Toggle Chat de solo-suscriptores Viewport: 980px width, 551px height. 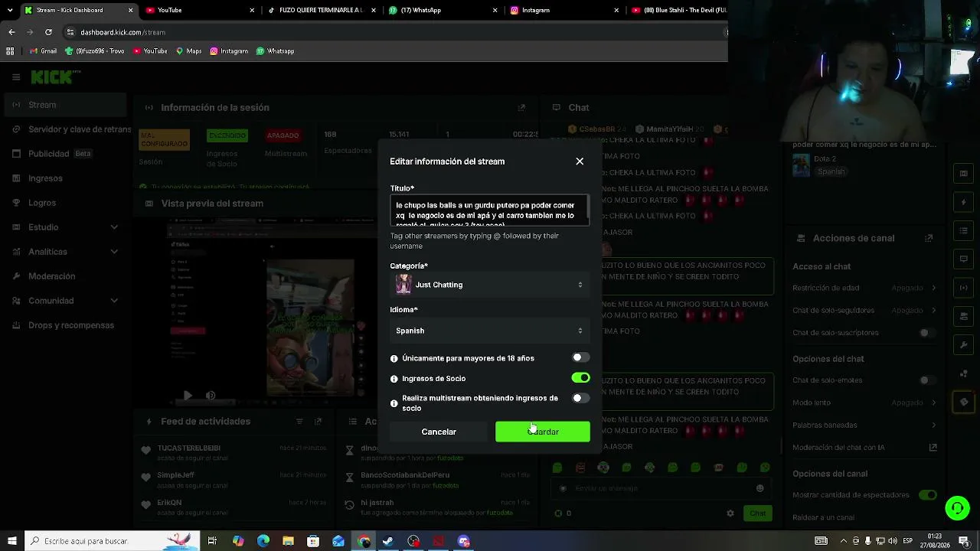pyautogui.click(x=928, y=333)
